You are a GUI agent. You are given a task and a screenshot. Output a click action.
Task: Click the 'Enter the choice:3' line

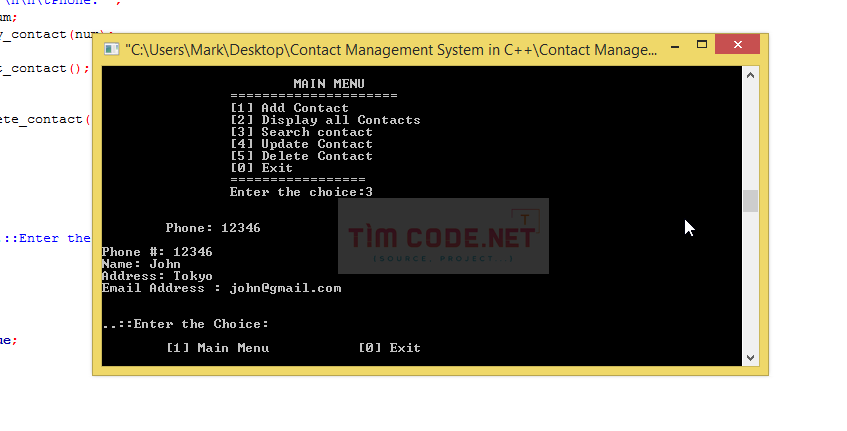pos(301,192)
